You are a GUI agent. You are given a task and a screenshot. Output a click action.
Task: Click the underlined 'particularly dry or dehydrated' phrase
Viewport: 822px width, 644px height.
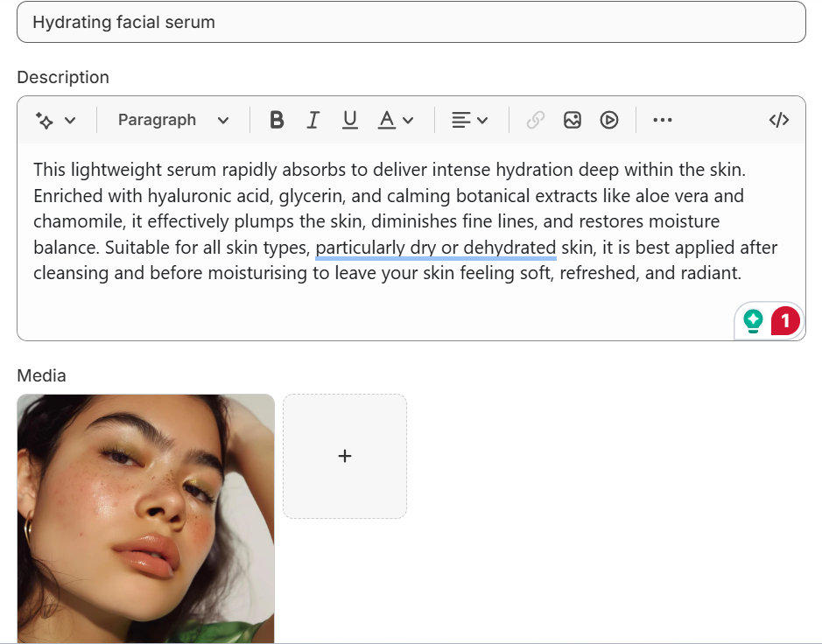[x=435, y=248]
